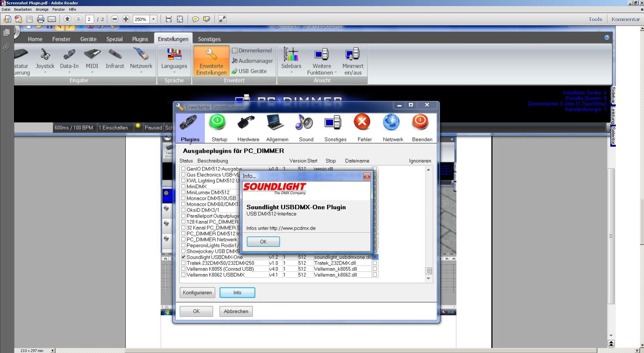This screenshot has height=353, width=644.
Task: Click the Konfigurieren button
Action: (x=197, y=293)
